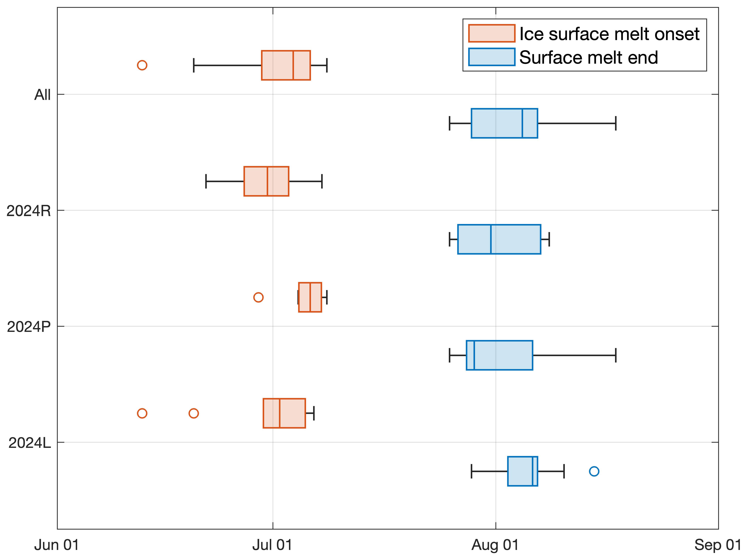Click the blue outlier circle for 2024L

tap(594, 471)
